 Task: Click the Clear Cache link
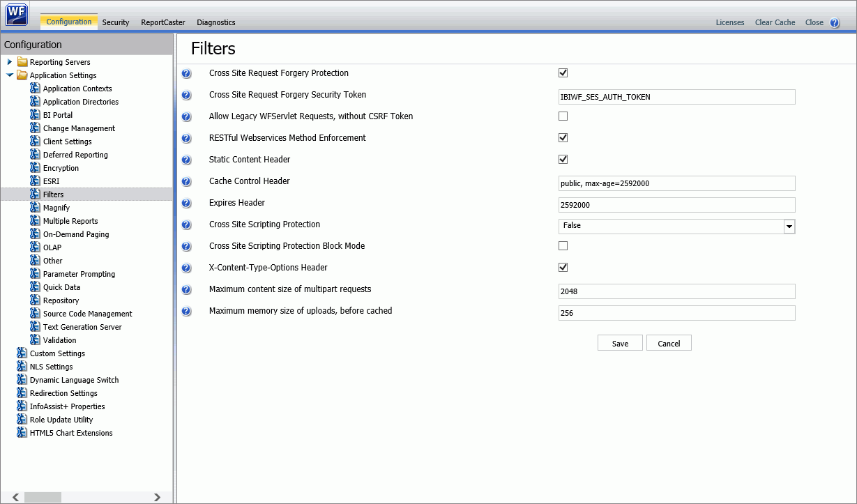[775, 22]
